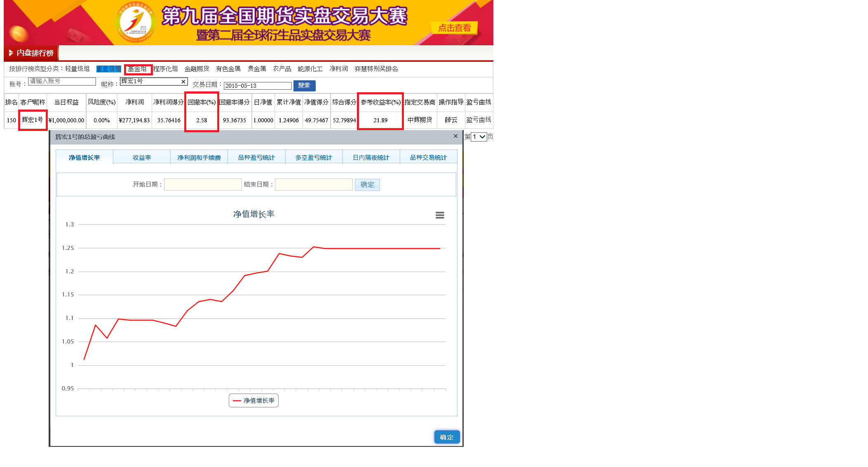
Task: Select the 基金组 ranking category
Action: coord(137,69)
